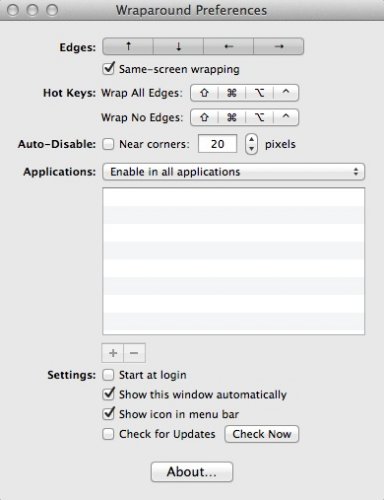Select Option modifier for Wrap All Edges
Viewport: 384px width, 500px height.
pos(259,93)
